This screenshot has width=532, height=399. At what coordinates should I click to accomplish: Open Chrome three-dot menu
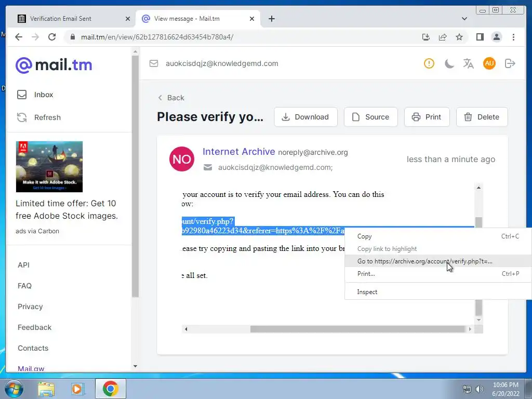(x=513, y=37)
